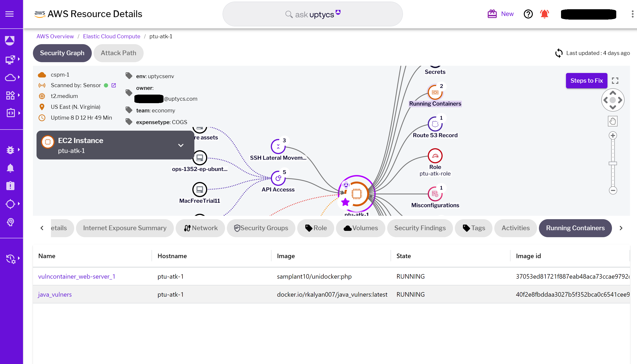Click the alerts bell icon in the top bar

[545, 14]
